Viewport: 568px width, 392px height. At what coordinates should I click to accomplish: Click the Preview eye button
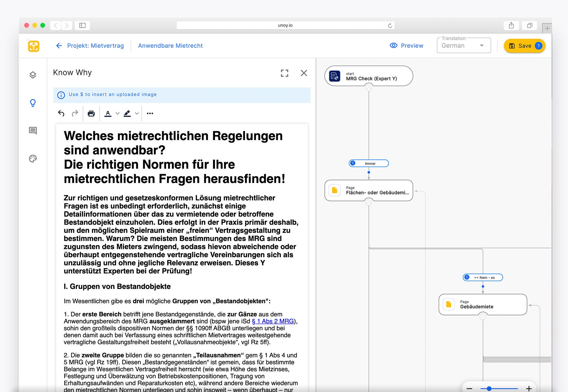406,46
